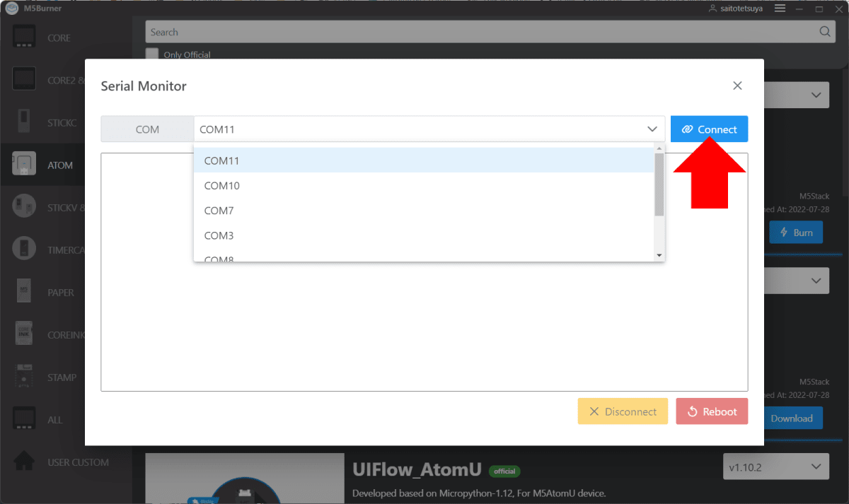Toggle the Only Official checkbox
The height and width of the screenshot is (504, 849).
pyautogui.click(x=151, y=54)
